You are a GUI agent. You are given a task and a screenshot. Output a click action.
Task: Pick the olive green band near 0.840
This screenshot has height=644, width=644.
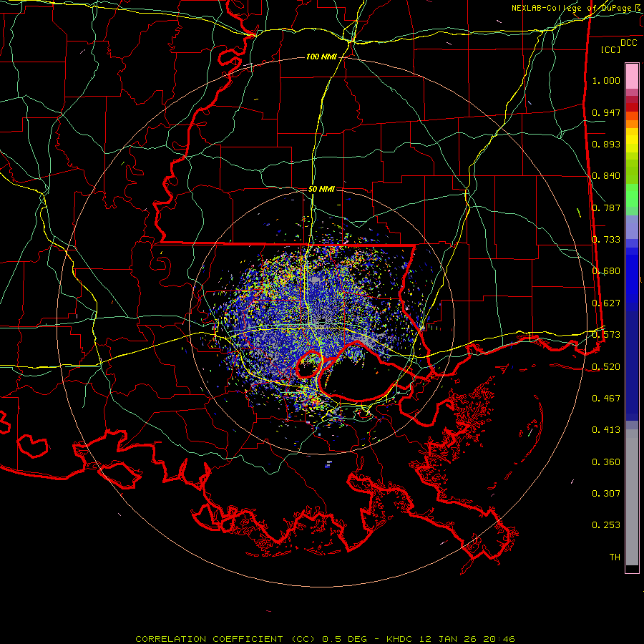632,171
